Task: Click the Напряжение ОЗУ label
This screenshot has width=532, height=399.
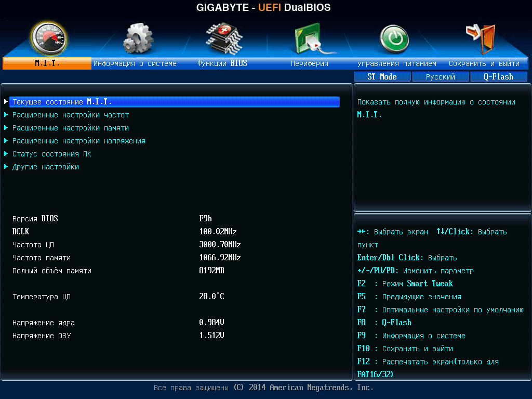Action: click(x=42, y=336)
